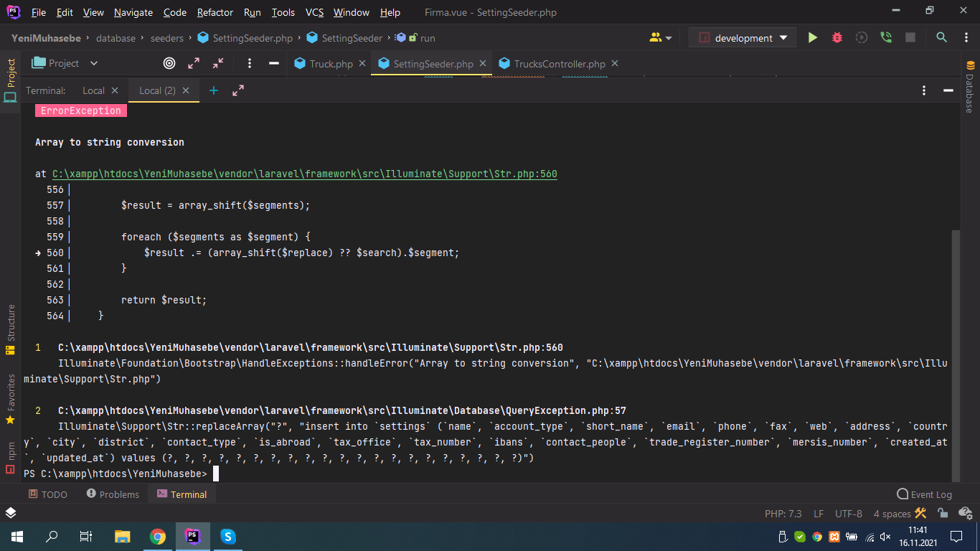
Task: Click the Select Opened File target icon
Action: (x=169, y=63)
